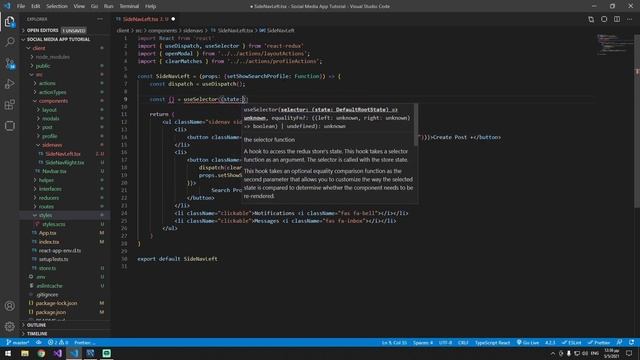Click the Open Changes icon in editor toolbar
The width and height of the screenshot is (640, 360).
(591, 19)
